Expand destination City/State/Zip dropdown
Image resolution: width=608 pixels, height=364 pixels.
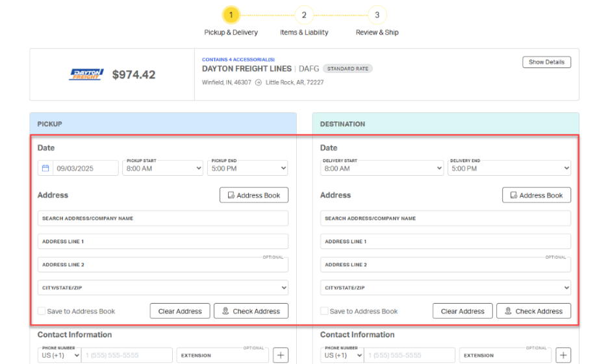point(446,287)
